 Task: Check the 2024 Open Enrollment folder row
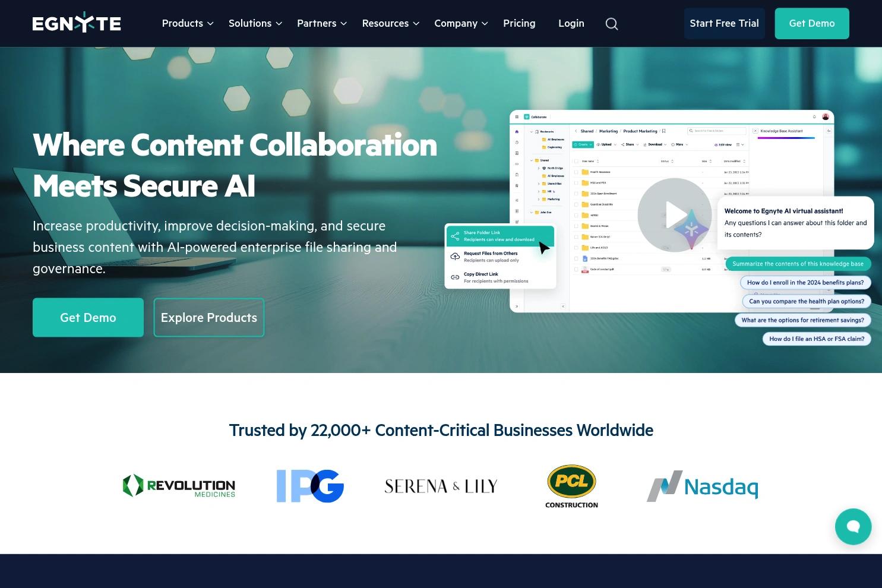coord(576,194)
